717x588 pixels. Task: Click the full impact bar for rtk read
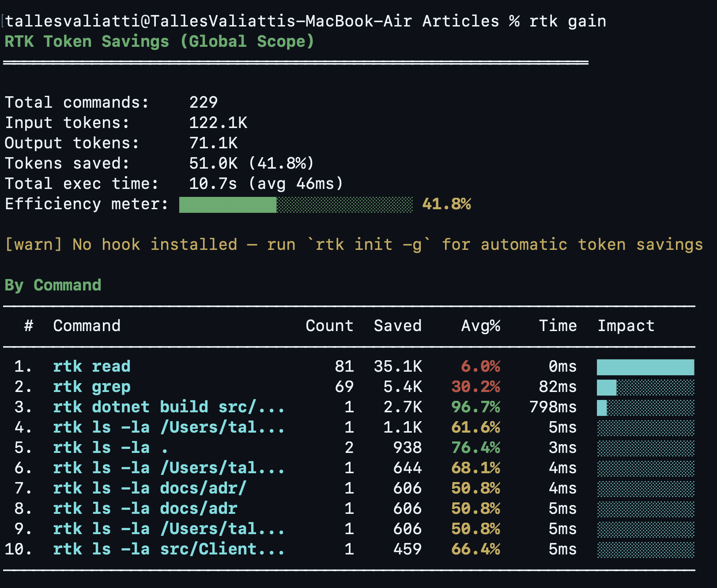[x=645, y=367]
